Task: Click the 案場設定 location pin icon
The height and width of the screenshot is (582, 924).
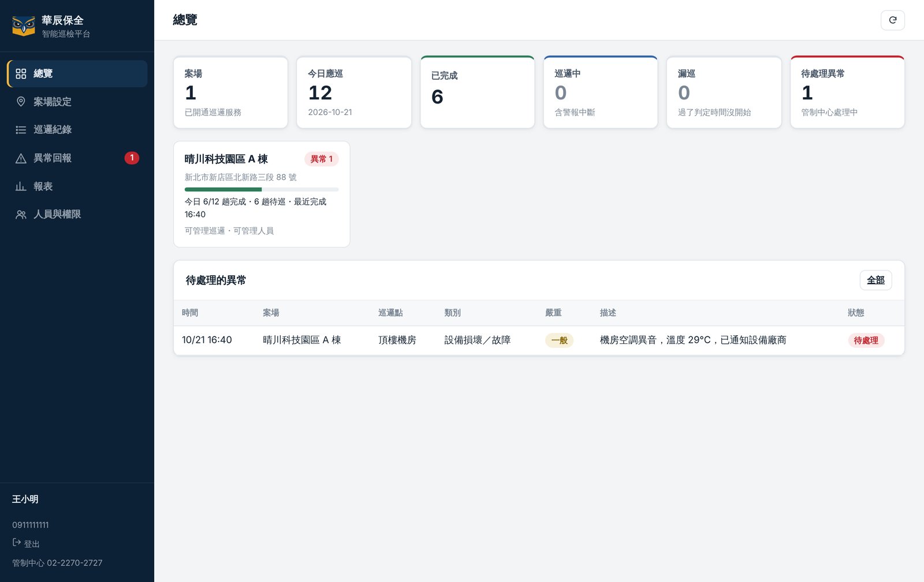Action: tap(21, 102)
